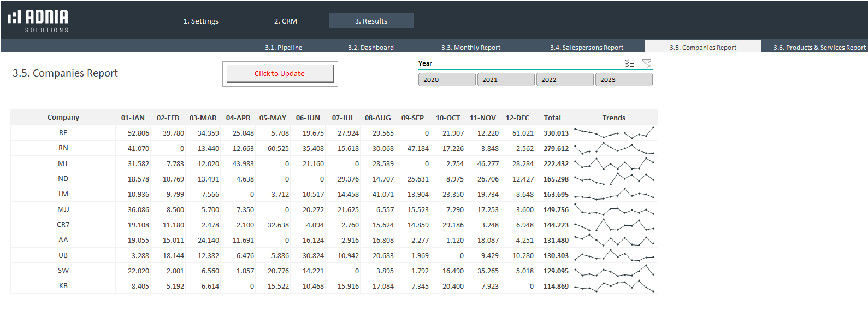Open the 3.2. Dashboard tab
The height and width of the screenshot is (333, 868).
370,48
